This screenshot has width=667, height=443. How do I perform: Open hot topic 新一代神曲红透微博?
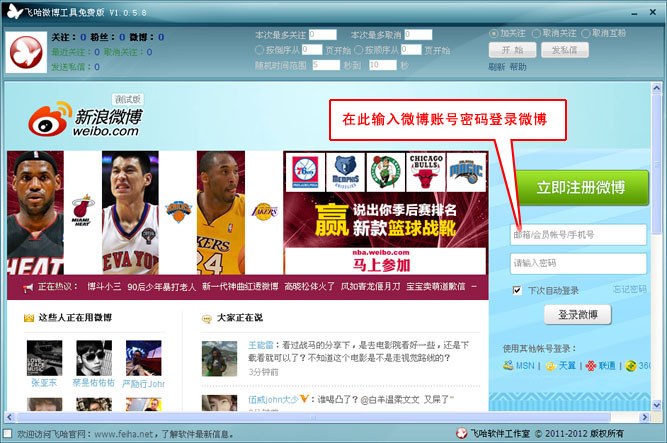[240, 286]
